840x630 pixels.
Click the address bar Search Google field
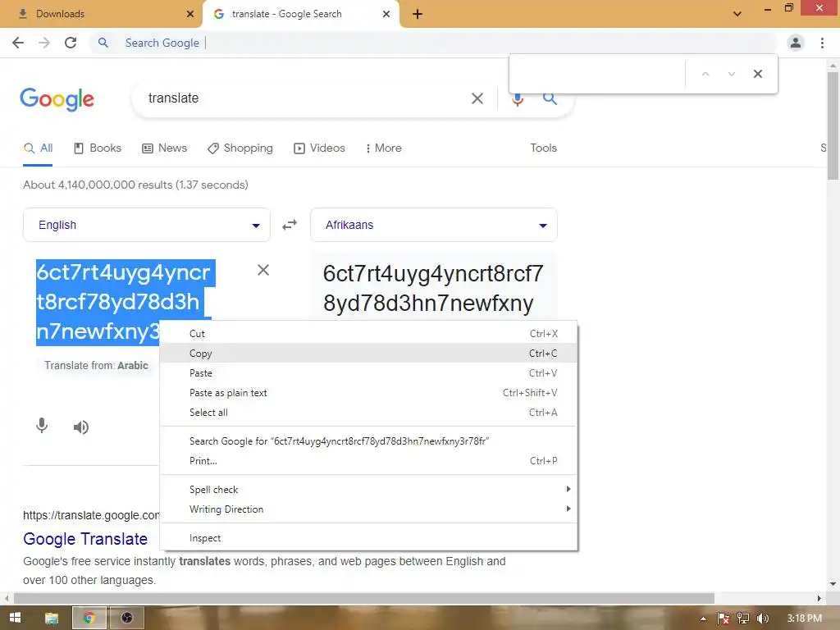click(x=434, y=43)
